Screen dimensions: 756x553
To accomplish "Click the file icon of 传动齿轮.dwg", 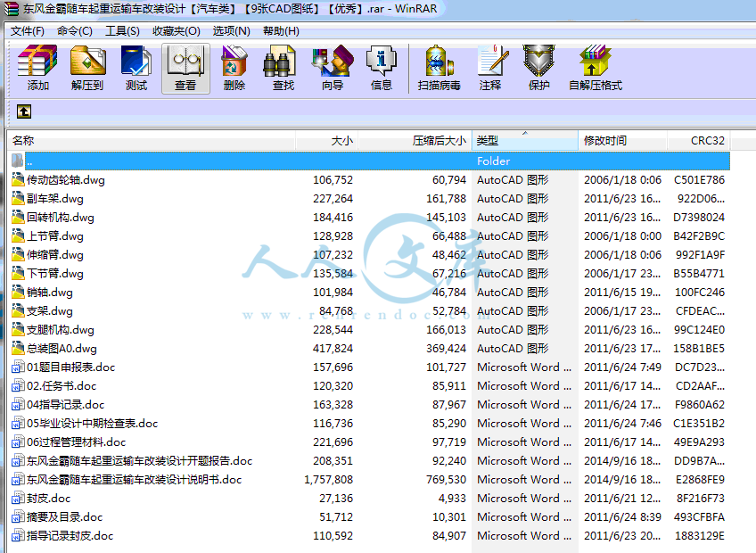I will pos(18,179).
